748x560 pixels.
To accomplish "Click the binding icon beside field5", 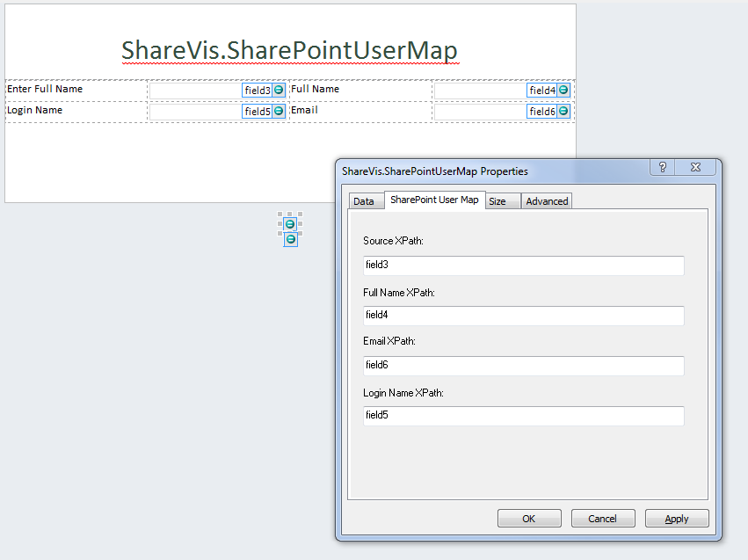I will [279, 111].
